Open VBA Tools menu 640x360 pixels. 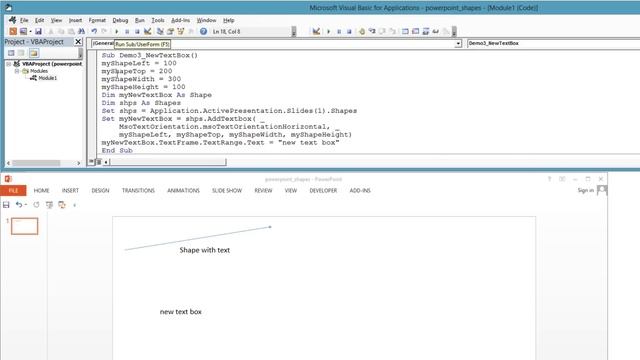coord(158,20)
